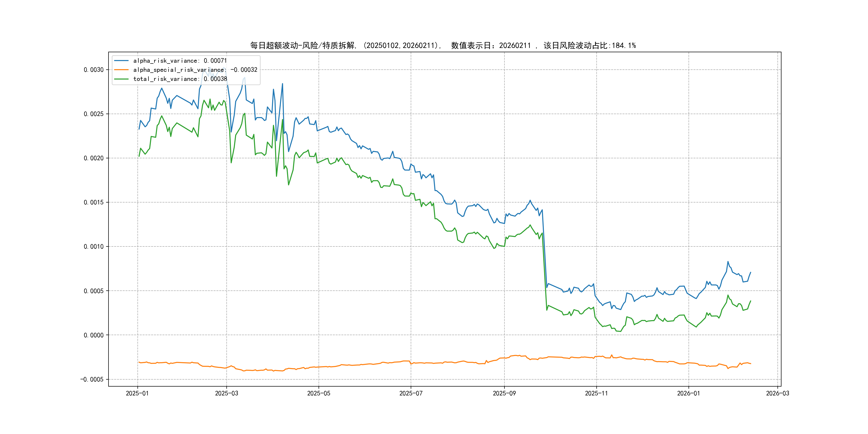Click the 2026-03 x-axis tick label
This screenshot has height=434, width=868.
pos(777,393)
